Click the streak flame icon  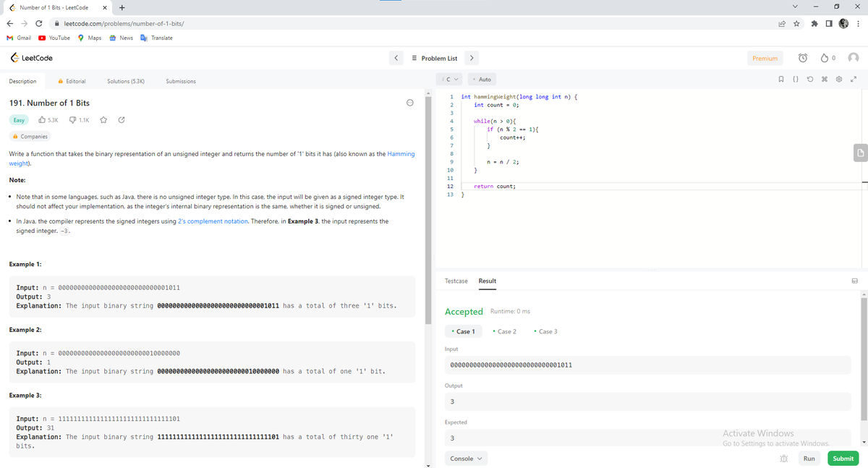825,58
